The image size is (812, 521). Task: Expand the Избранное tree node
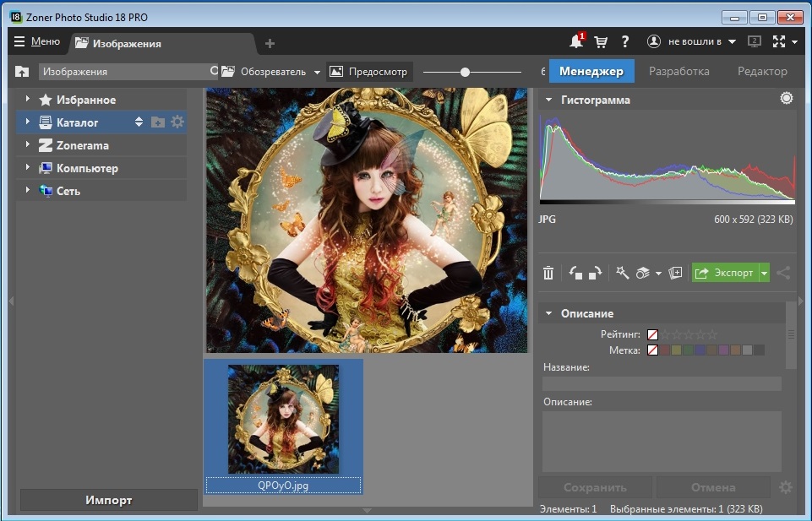pyautogui.click(x=27, y=100)
